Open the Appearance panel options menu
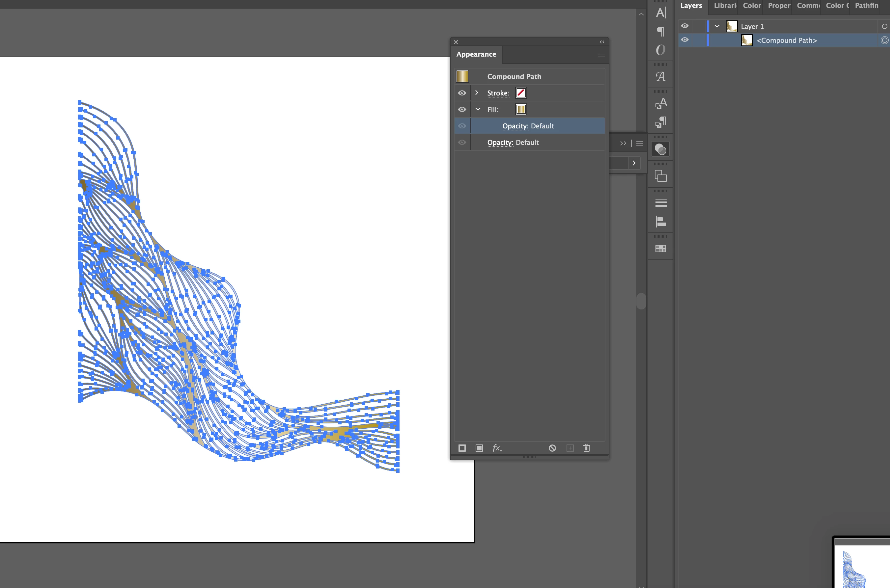 point(601,55)
